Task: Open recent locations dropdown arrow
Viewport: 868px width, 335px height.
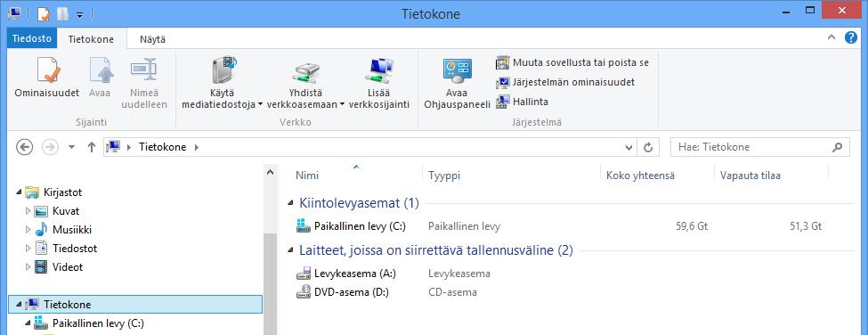Action: pos(71,147)
